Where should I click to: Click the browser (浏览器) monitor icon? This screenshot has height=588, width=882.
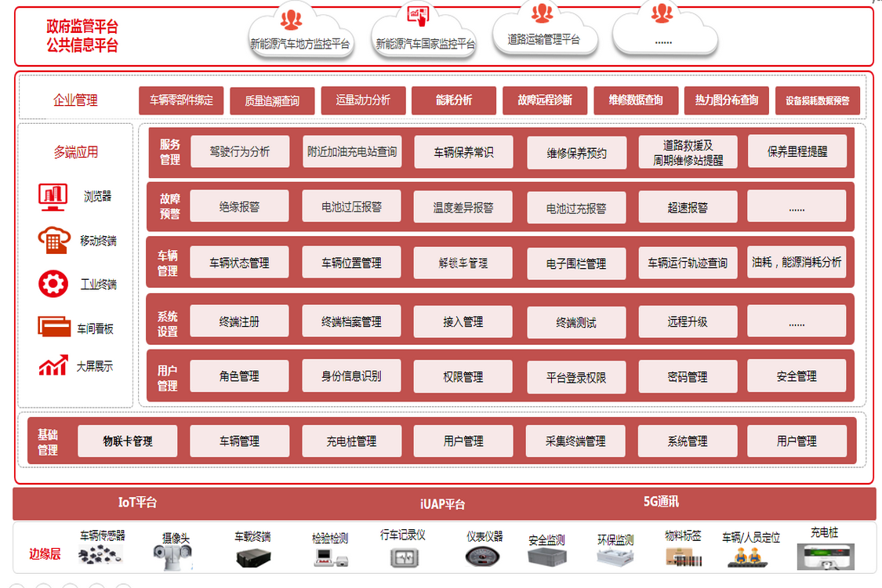click(53, 196)
